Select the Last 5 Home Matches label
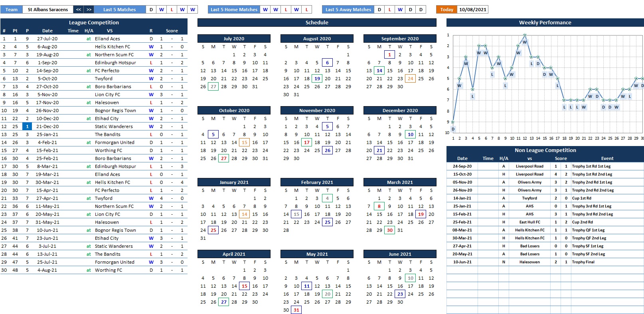644x314 pixels. (234, 10)
